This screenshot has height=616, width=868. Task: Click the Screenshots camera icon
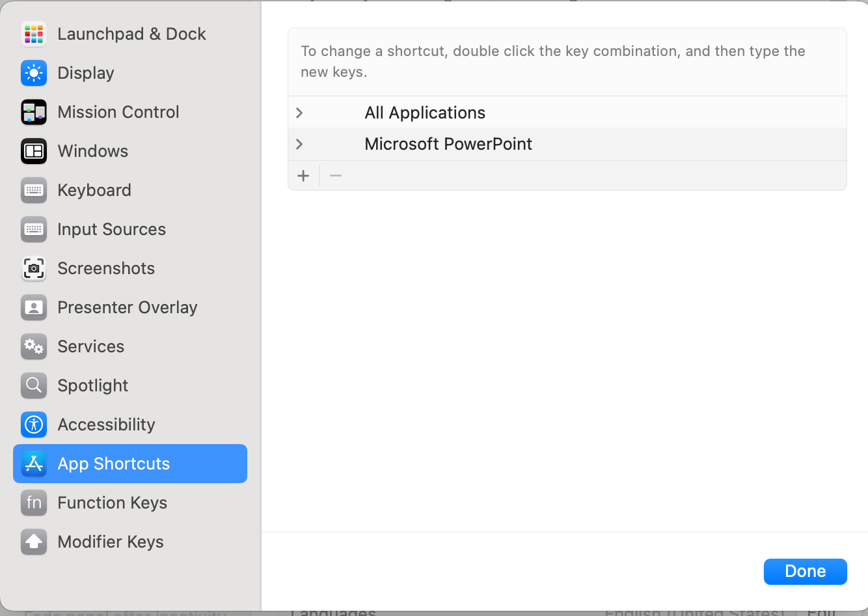(x=34, y=268)
